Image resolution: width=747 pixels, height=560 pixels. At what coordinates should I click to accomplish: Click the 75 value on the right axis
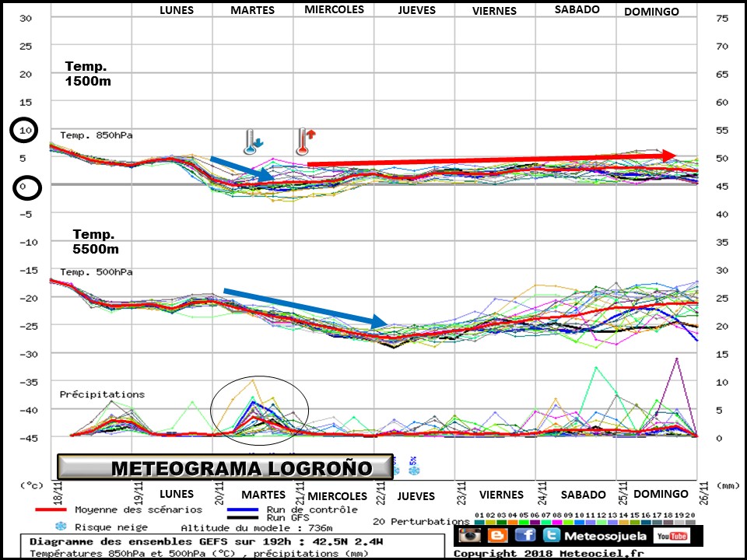(722, 18)
